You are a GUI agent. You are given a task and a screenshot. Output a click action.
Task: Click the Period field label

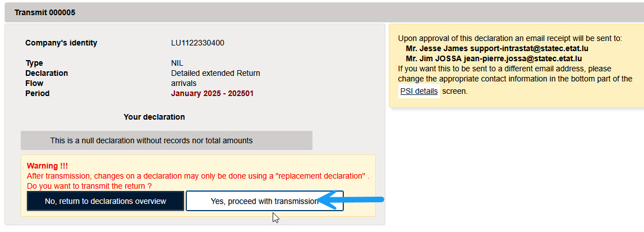pyautogui.click(x=38, y=93)
